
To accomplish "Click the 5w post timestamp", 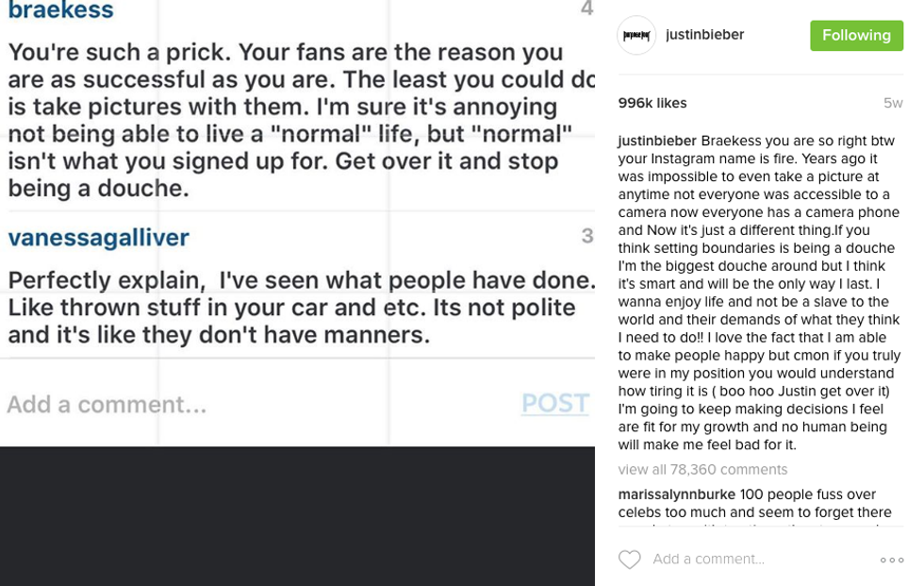I will tap(892, 104).
